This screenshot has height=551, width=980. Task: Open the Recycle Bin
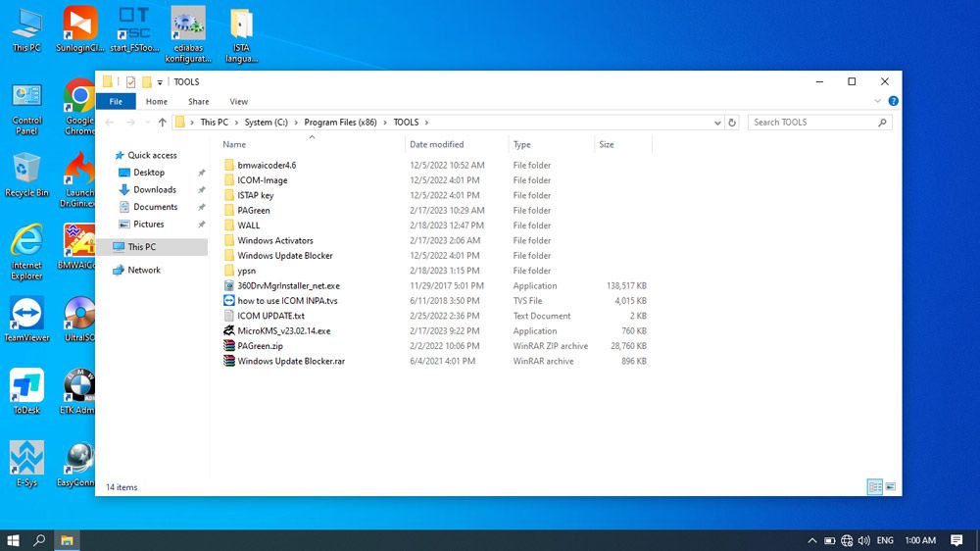click(x=26, y=175)
